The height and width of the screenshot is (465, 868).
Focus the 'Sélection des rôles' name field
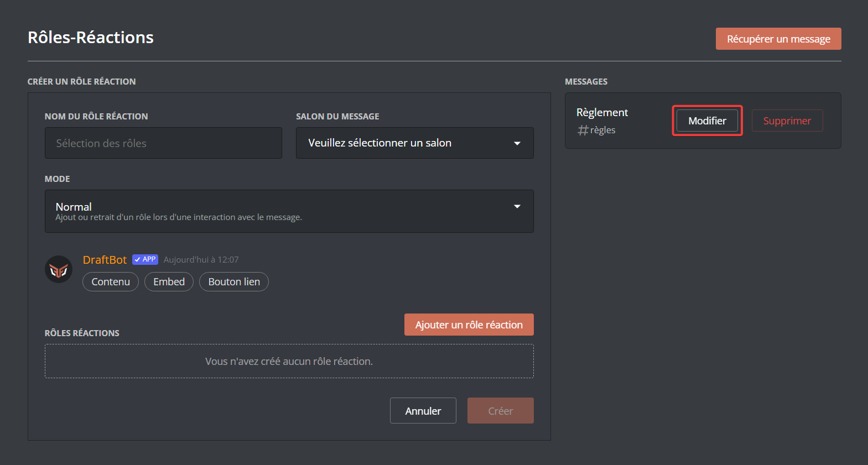click(163, 143)
